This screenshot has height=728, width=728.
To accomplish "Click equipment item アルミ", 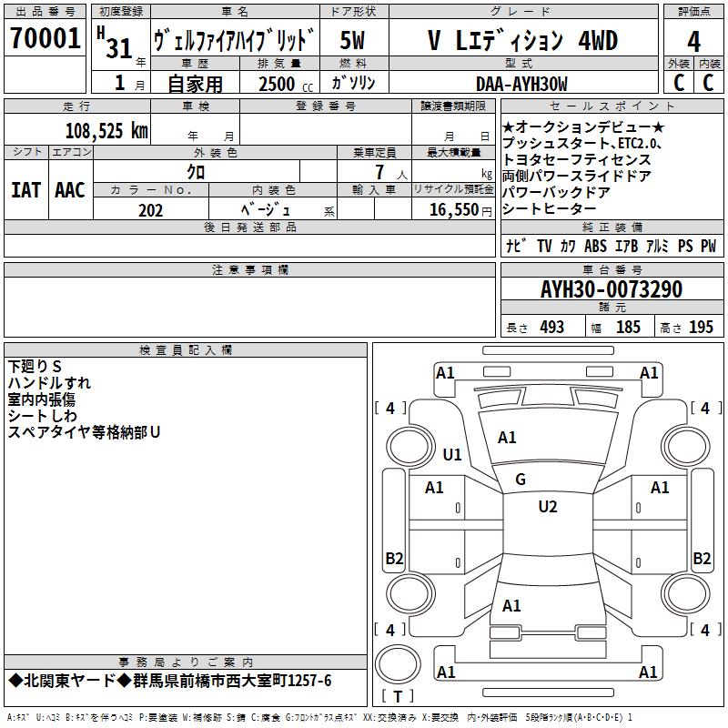I will [657, 246].
